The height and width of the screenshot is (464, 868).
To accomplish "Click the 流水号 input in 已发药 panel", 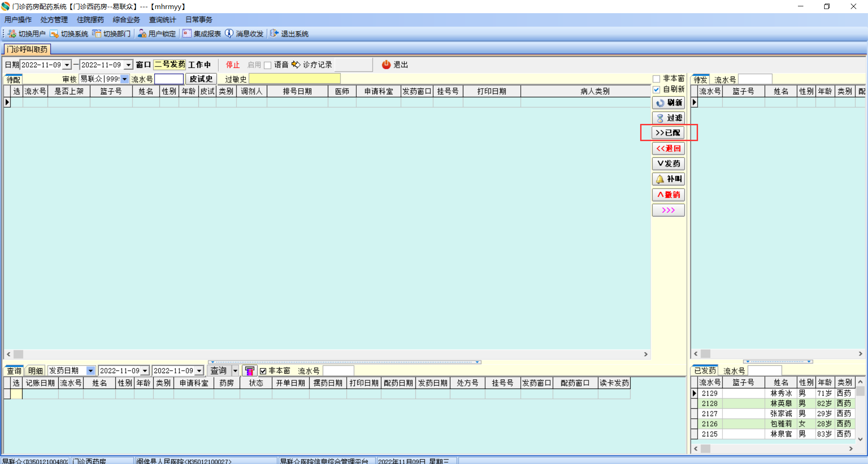I will (764, 371).
